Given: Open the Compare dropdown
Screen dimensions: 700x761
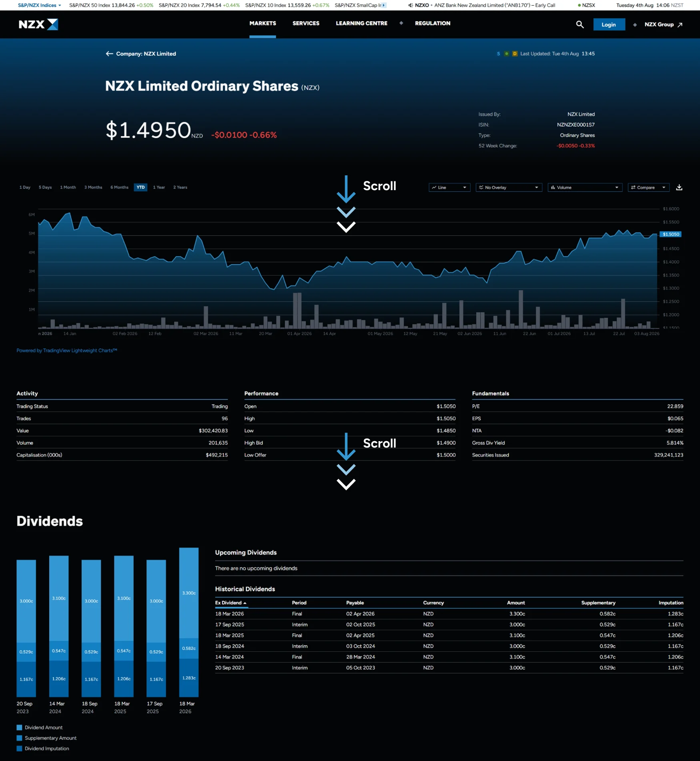Looking at the screenshot, I should point(648,187).
